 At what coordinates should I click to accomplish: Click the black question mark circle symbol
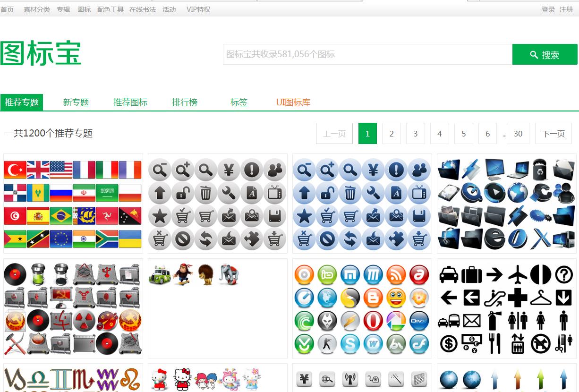click(563, 274)
